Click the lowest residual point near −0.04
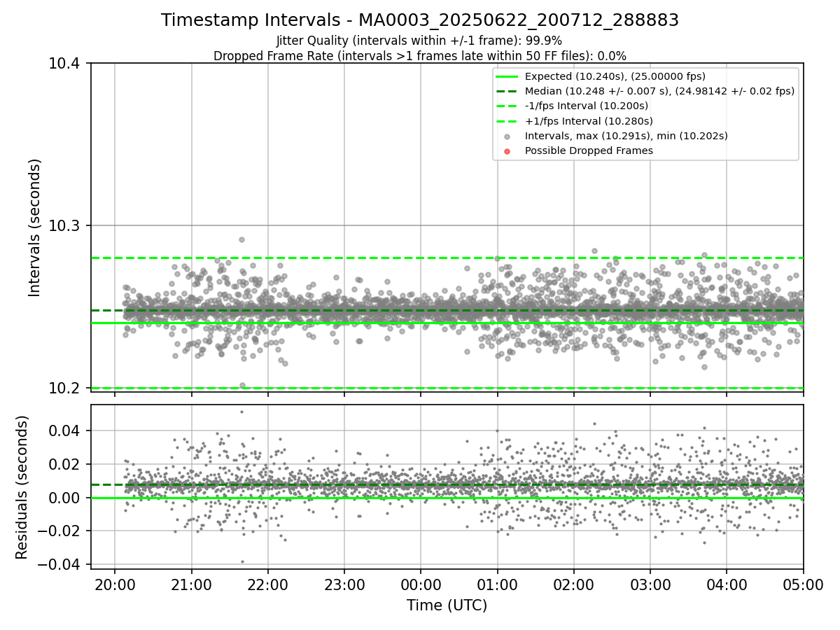Image resolution: width=840 pixels, height=630 pixels. tap(242, 561)
